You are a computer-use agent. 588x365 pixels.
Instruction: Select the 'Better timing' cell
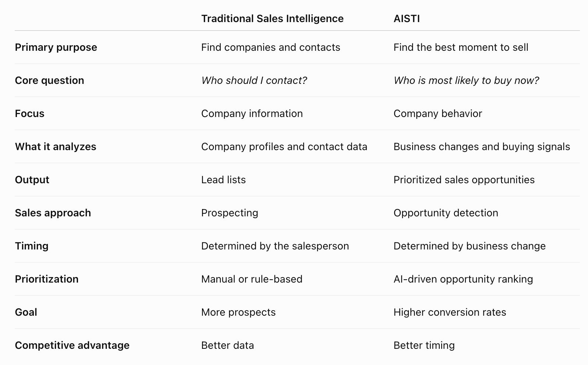pyautogui.click(x=424, y=345)
